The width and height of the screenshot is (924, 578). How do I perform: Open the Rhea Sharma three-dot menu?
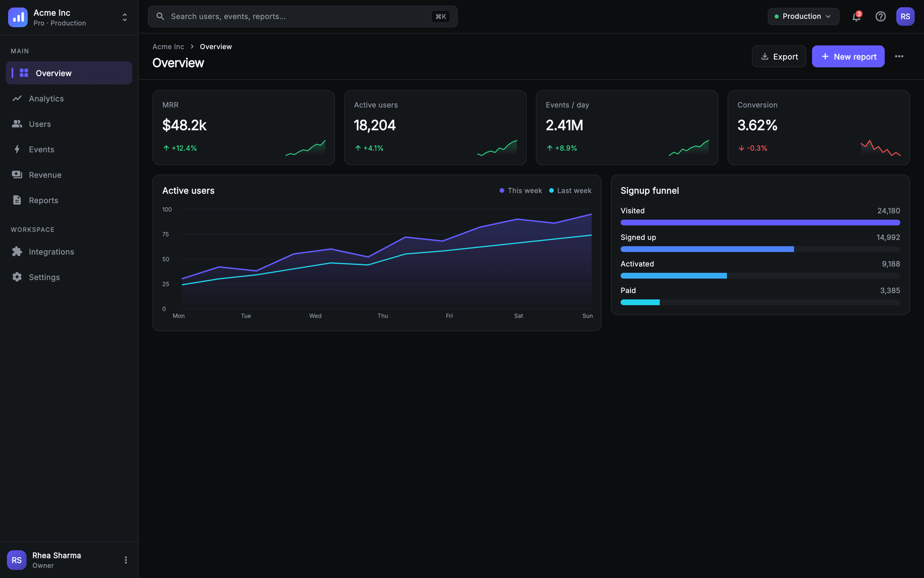tap(126, 560)
